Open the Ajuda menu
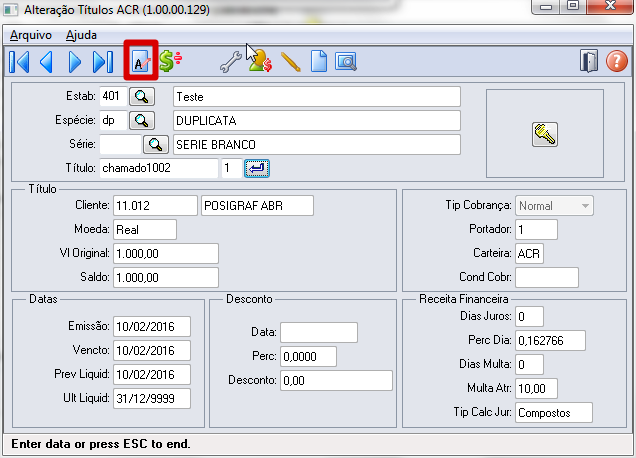Screen dimensions: 636x458 [81, 35]
